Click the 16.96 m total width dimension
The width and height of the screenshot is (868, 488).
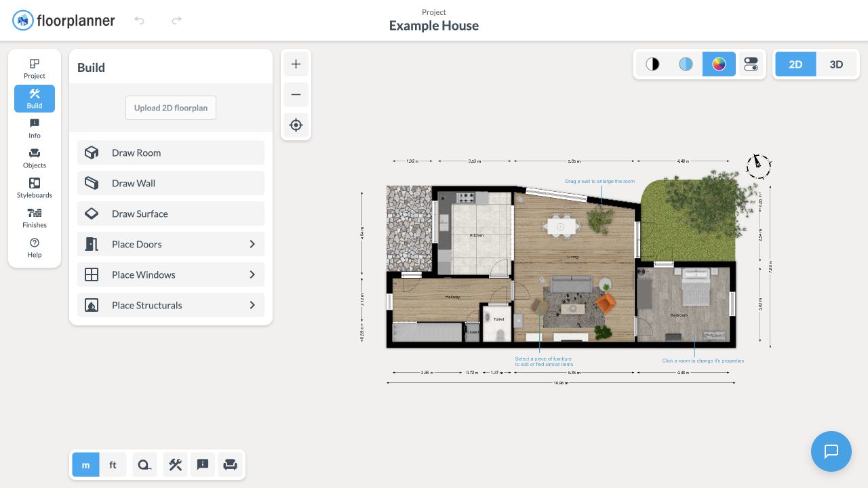[x=561, y=384]
